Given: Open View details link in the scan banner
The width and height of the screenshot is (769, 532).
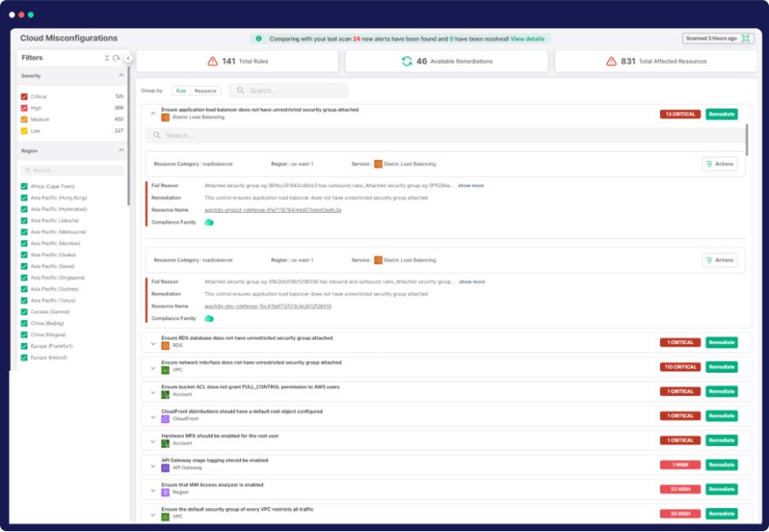Looking at the screenshot, I should [x=527, y=38].
